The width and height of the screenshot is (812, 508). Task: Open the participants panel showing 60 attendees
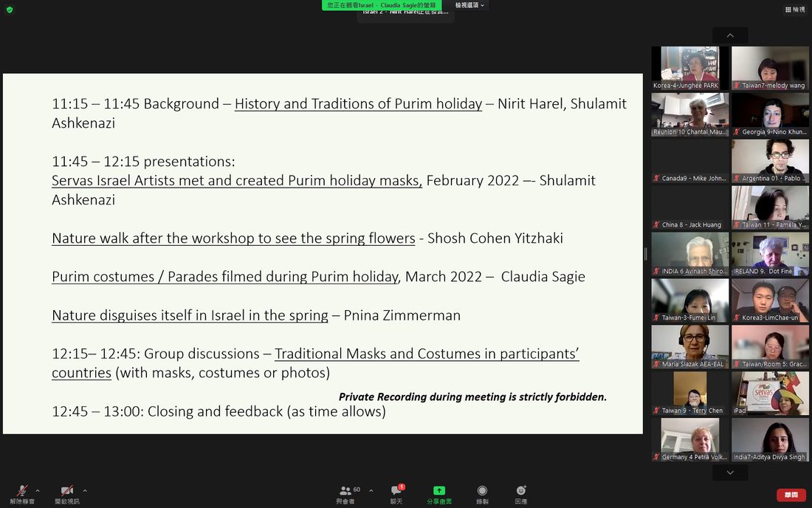click(346, 495)
